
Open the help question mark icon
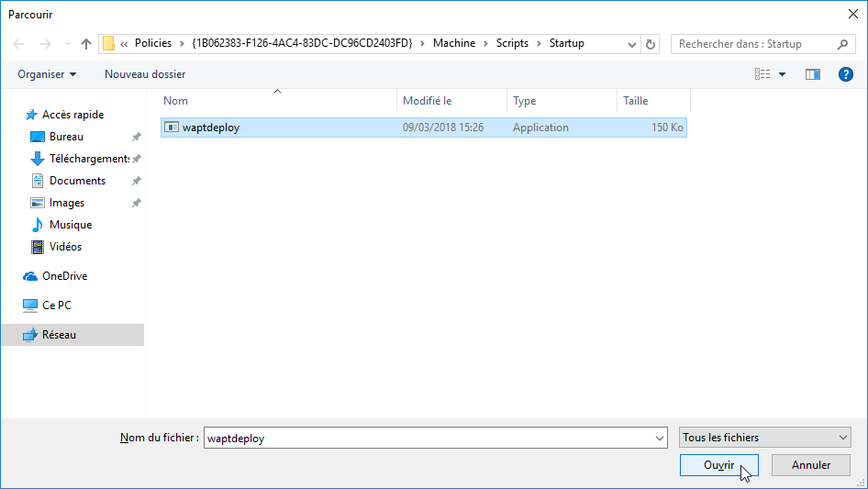click(x=845, y=74)
